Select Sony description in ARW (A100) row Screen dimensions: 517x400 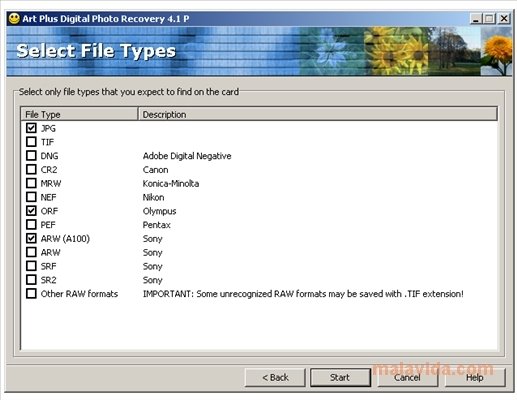152,239
